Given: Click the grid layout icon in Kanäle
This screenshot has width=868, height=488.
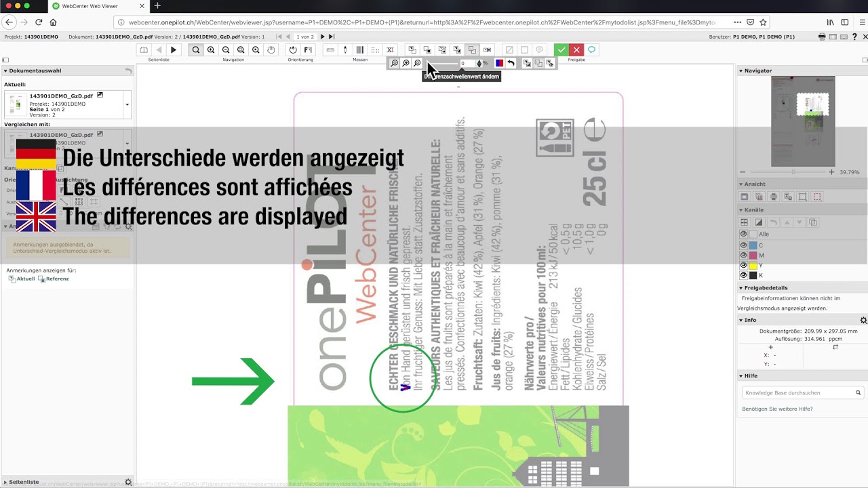Looking at the screenshot, I should 744,222.
